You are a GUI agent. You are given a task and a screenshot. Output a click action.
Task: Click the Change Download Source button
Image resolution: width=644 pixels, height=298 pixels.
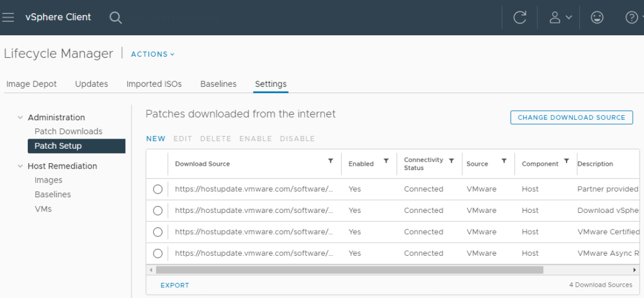click(571, 117)
